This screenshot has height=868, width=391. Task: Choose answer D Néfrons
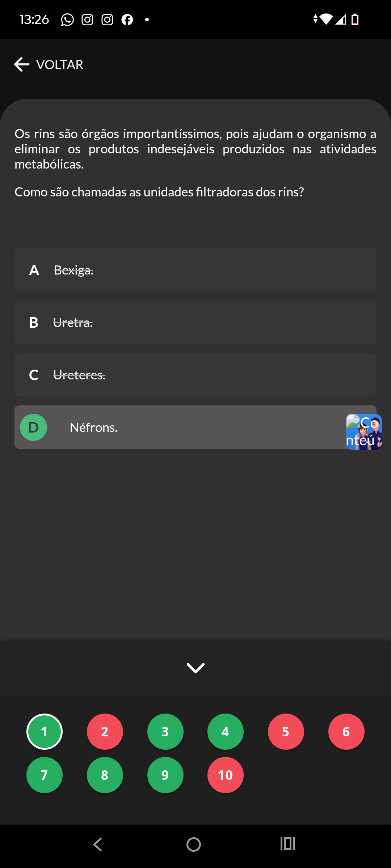coord(195,427)
